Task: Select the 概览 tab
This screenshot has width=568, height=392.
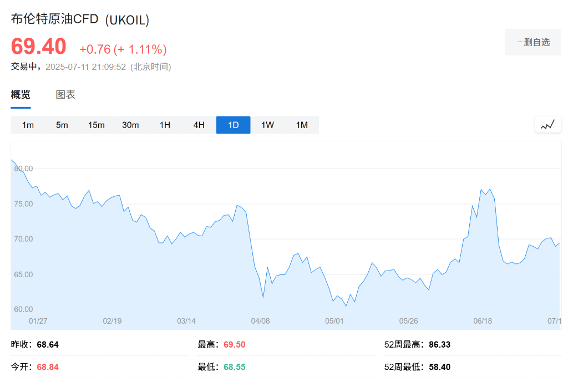Action: point(20,94)
